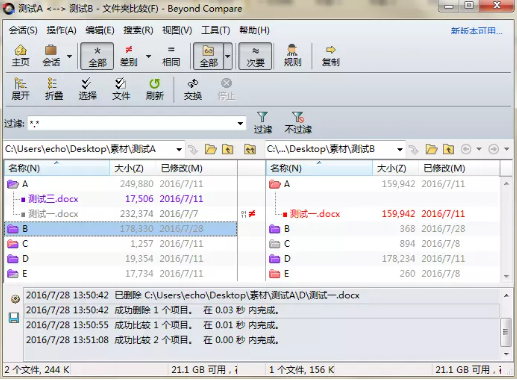
Task: Go to the 主页 home toolbar button
Action: [x=21, y=56]
